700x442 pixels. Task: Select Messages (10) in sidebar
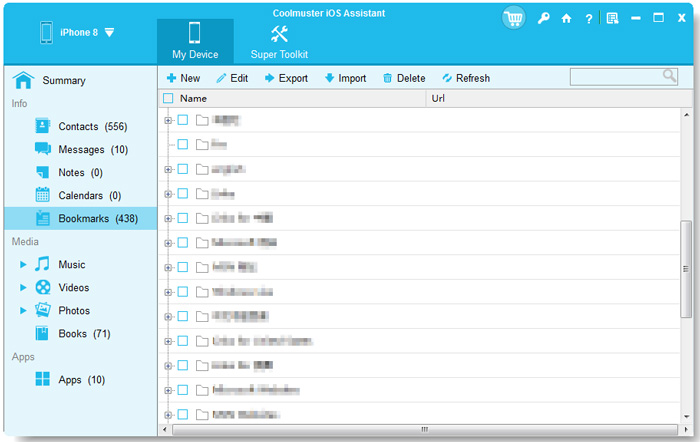tap(93, 150)
